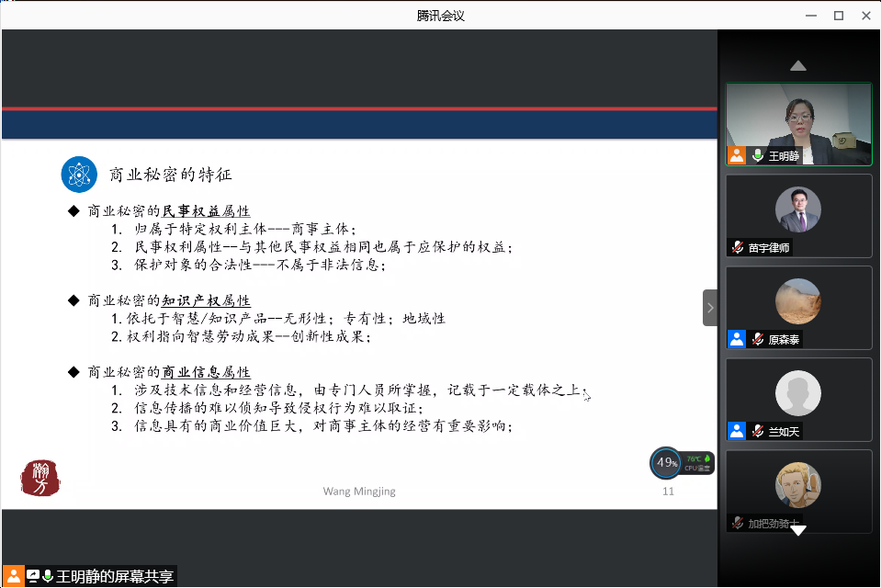This screenshot has height=588, width=881.
Task: Click muted microphone icon for 原森泰
Action: click(758, 339)
